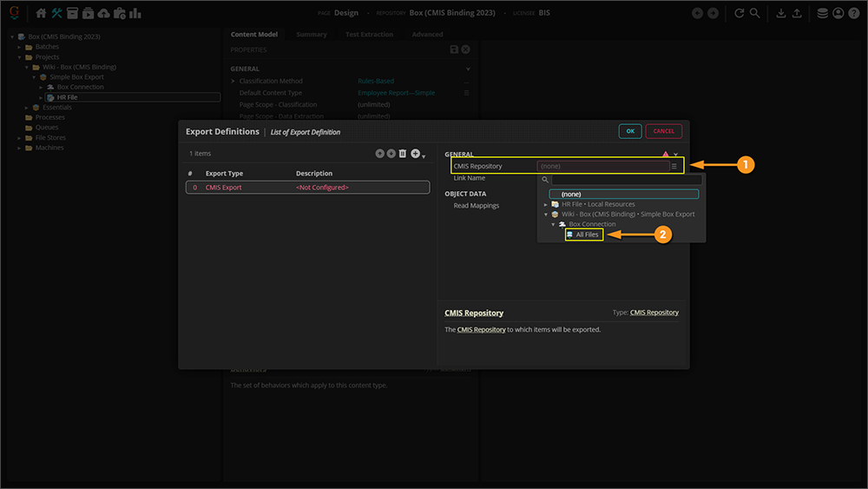This screenshot has width=868, height=489.
Task: Expand the HR File Local Resources node
Action: point(546,204)
